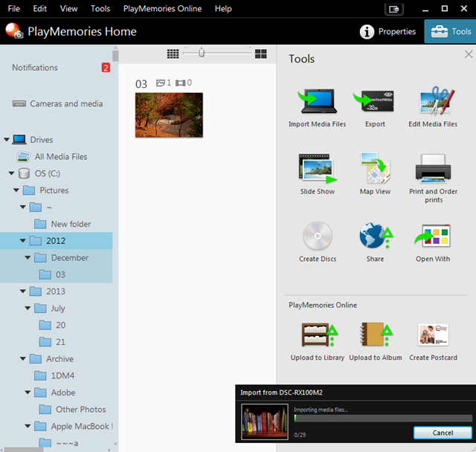Close the Tools panel
Image resolution: width=476 pixels, height=452 pixels.
pos(469,54)
